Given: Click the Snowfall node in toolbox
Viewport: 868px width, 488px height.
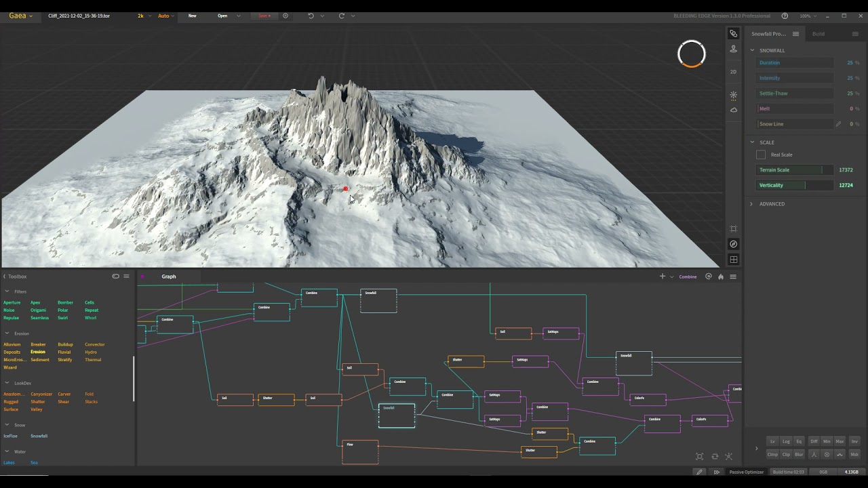Looking at the screenshot, I should pyautogui.click(x=39, y=436).
